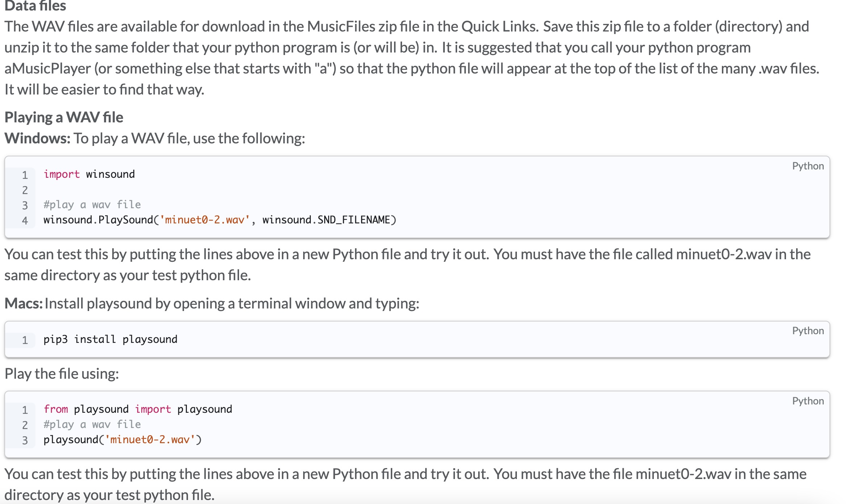Click 'aMusicPlayer' word in the paragraph
This screenshot has width=857, height=504.
tap(47, 68)
